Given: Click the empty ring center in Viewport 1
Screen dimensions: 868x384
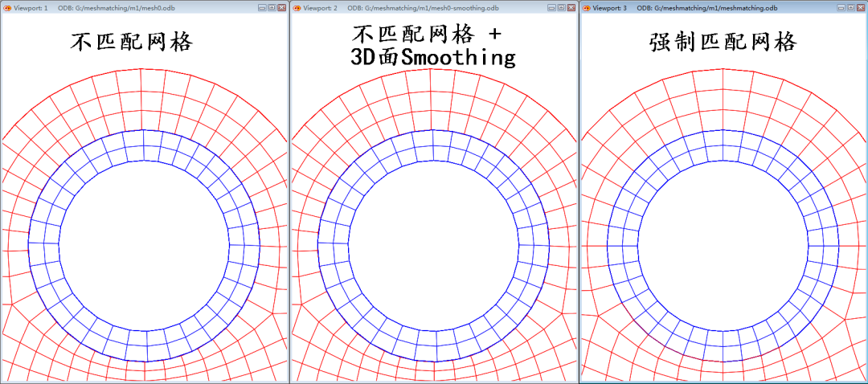Looking at the screenshot, I should pyautogui.click(x=144, y=245).
